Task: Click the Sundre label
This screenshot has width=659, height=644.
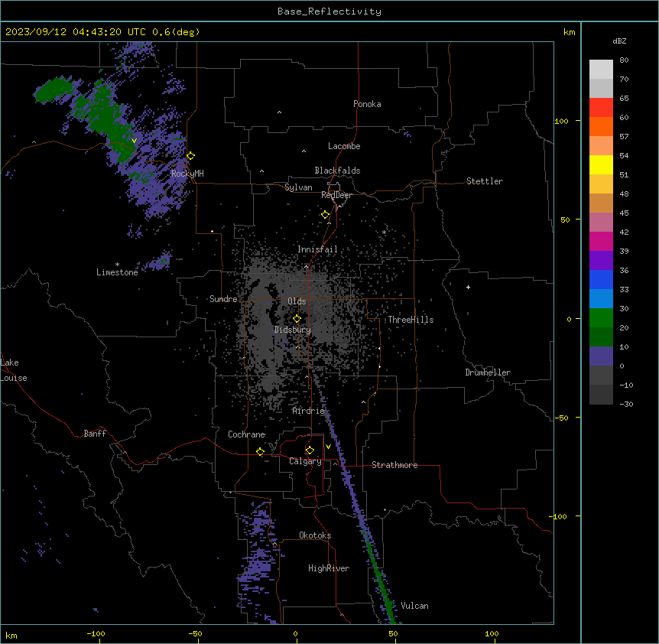Action: click(223, 299)
